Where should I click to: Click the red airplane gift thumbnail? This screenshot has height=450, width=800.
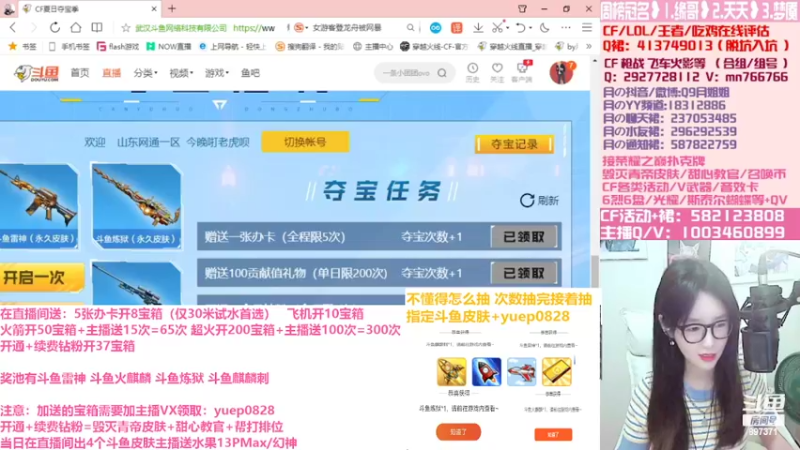(521, 371)
